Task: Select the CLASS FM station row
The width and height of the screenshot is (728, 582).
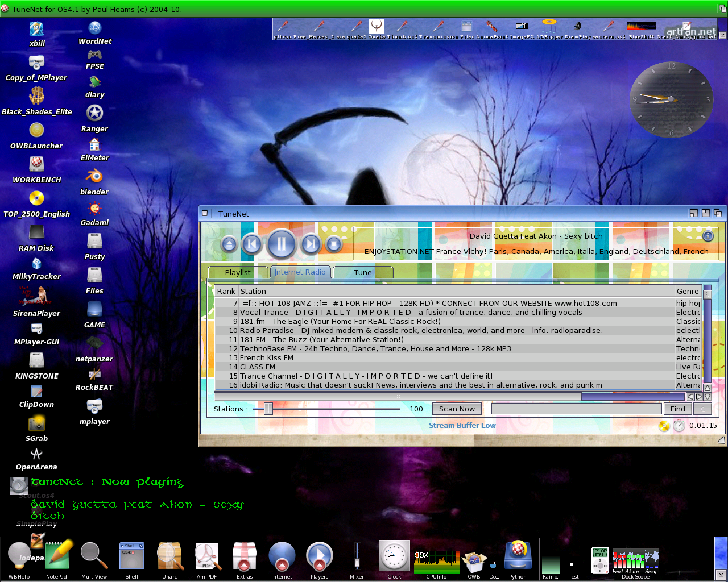Action: click(x=458, y=367)
